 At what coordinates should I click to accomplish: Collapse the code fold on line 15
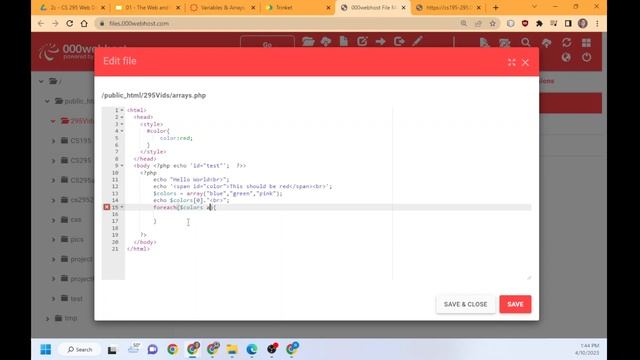pos(122,207)
